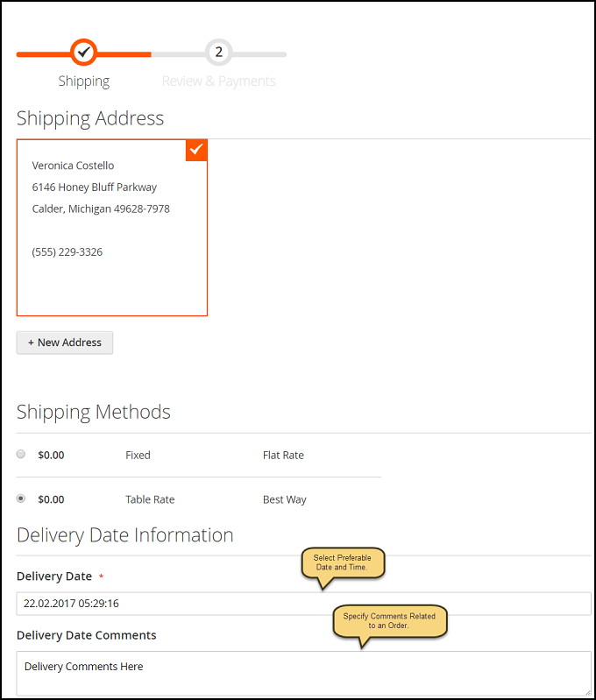Click the Flat Rate carrier label

(x=283, y=456)
